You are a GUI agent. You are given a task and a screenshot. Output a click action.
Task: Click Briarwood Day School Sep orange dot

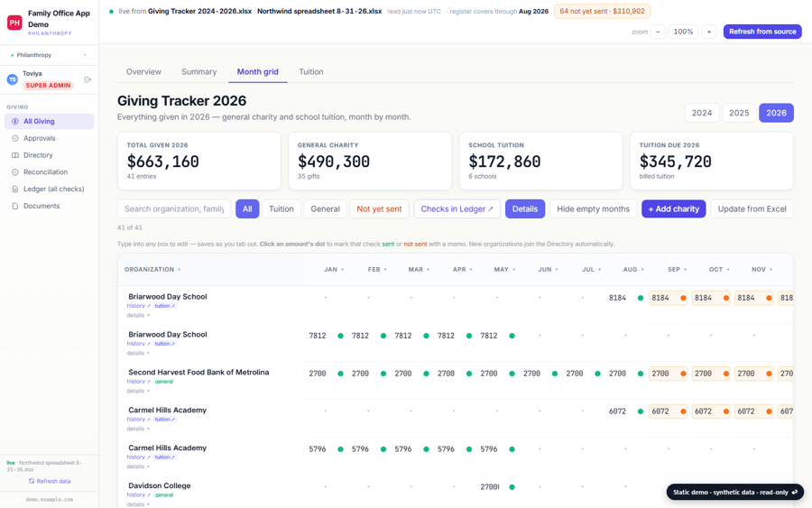(683, 298)
